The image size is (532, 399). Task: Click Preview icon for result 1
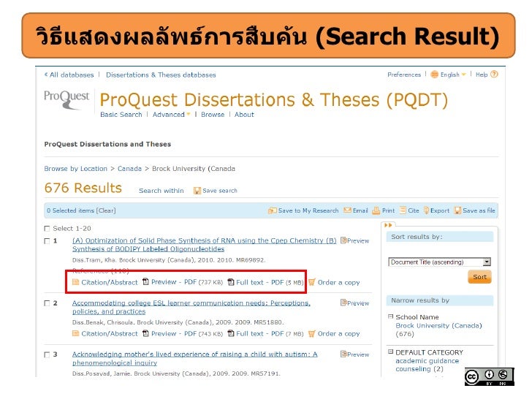[x=343, y=240]
